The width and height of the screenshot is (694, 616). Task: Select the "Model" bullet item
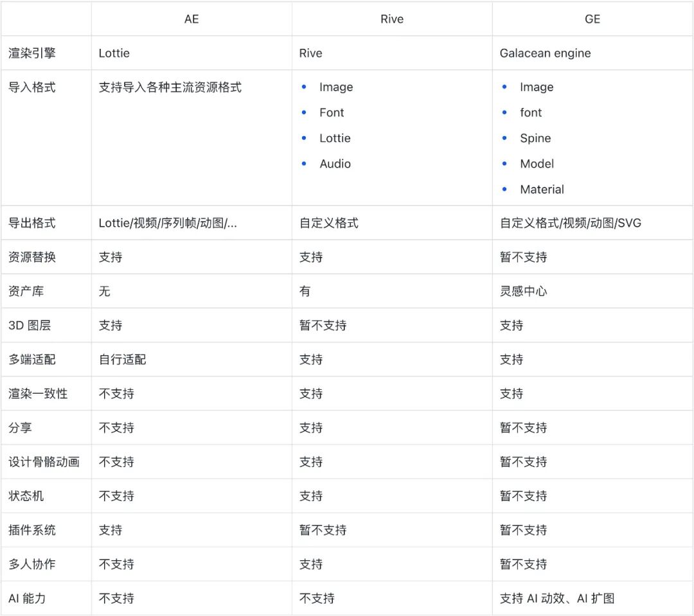[537, 164]
